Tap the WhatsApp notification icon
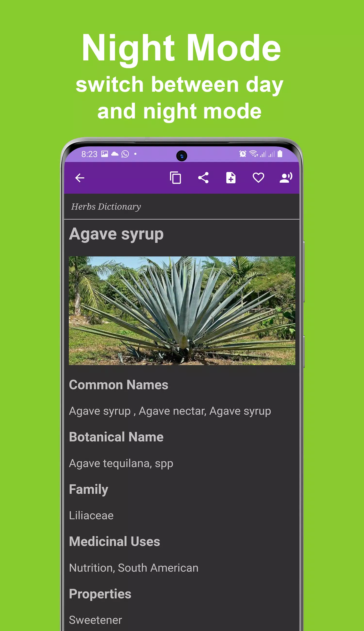The width and height of the screenshot is (364, 631). (125, 154)
